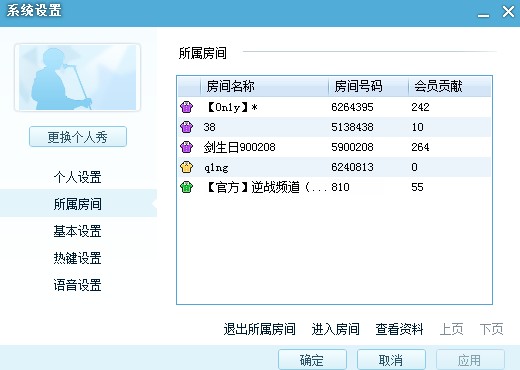
Task: Click purple shirt icon beside 剑生日900208
Action: (186, 147)
